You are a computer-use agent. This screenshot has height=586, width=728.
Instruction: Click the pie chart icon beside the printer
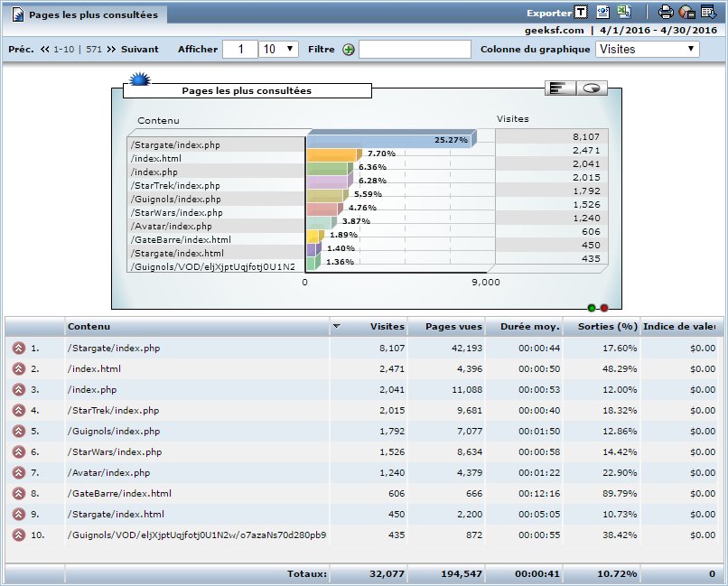pyautogui.click(x=686, y=13)
